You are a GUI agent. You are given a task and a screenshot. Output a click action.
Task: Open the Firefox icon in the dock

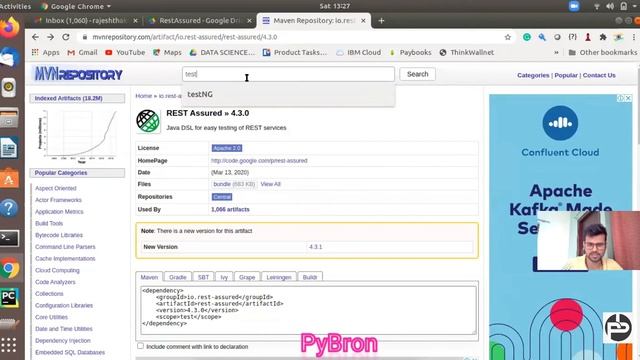tap(9, 28)
